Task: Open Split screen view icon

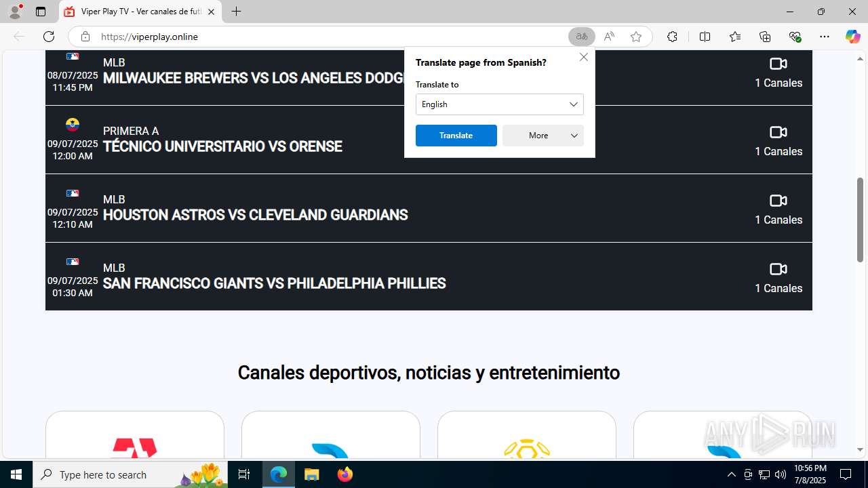Action: click(x=705, y=37)
